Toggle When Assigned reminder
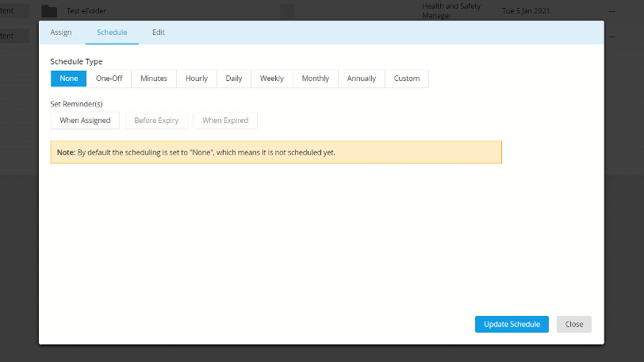This screenshot has height=362, width=644. tap(85, 121)
